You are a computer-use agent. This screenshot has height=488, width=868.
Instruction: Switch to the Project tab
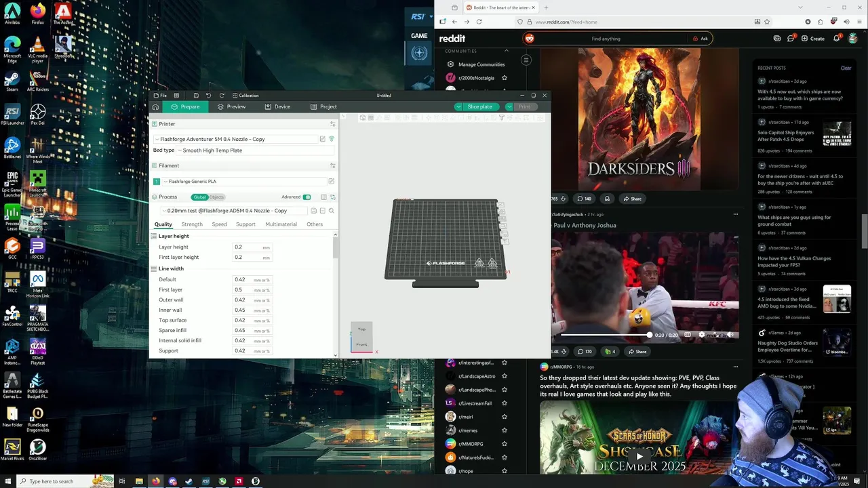tap(323, 106)
